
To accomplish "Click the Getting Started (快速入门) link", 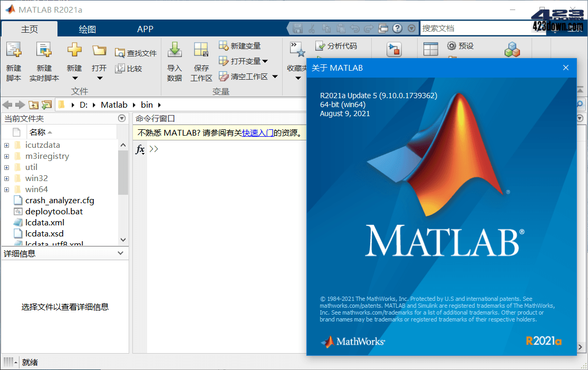I will click(x=258, y=133).
